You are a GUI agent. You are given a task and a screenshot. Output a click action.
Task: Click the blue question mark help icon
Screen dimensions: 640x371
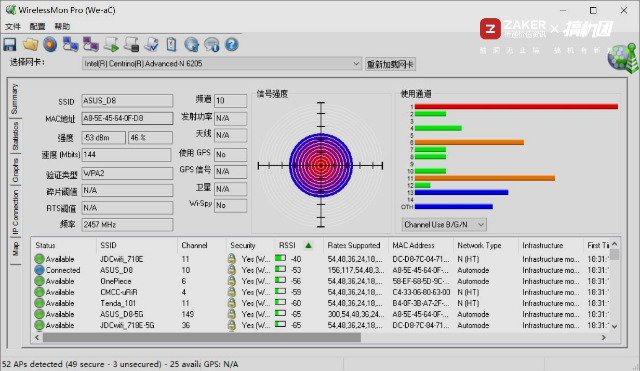pyautogui.click(x=231, y=44)
